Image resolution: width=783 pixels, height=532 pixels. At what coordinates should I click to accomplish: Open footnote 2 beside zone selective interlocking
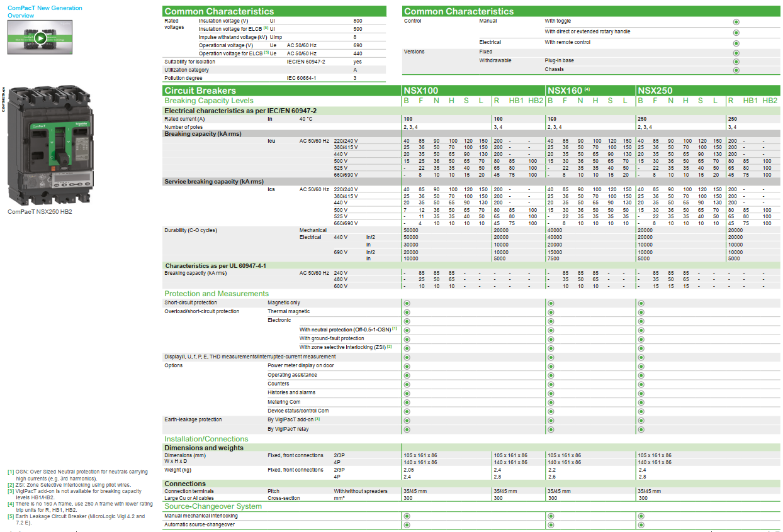pyautogui.click(x=390, y=346)
